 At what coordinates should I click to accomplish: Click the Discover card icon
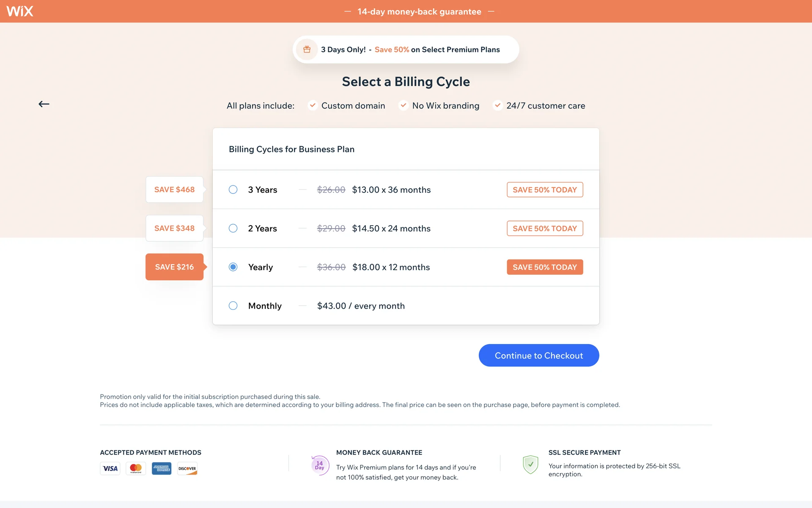pos(187,469)
